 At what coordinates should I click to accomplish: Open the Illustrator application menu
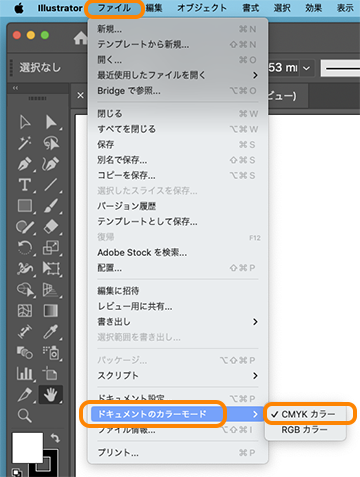[x=60, y=8]
